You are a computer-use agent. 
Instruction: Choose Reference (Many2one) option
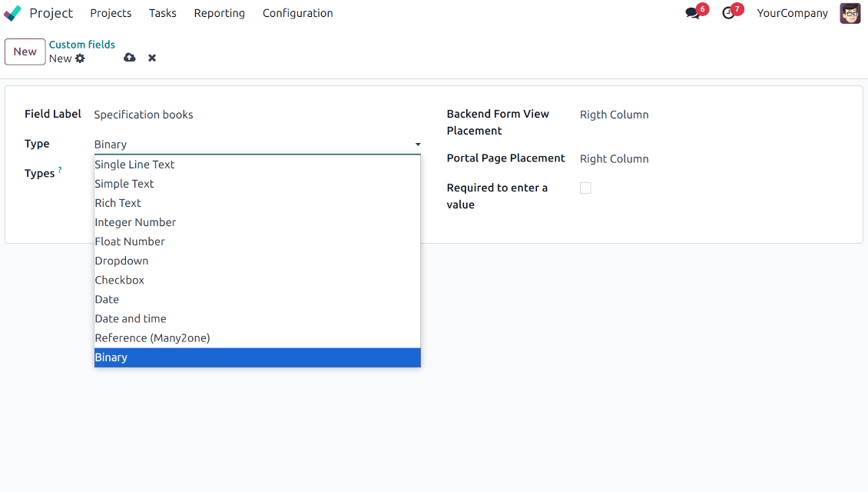[152, 337]
